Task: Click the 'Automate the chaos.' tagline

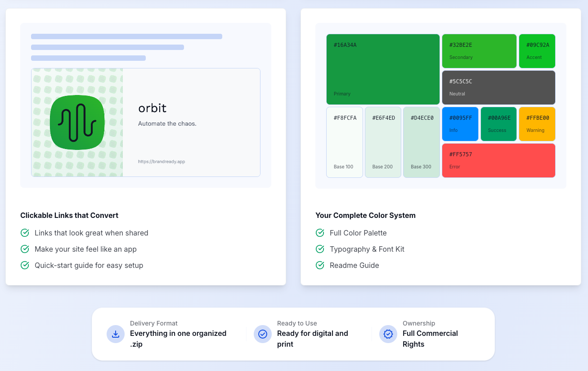Action: coord(167,123)
